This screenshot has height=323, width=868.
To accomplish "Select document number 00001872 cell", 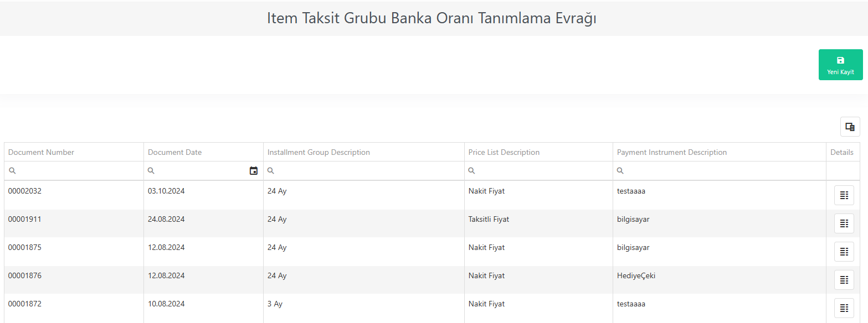I will click(x=74, y=308).
